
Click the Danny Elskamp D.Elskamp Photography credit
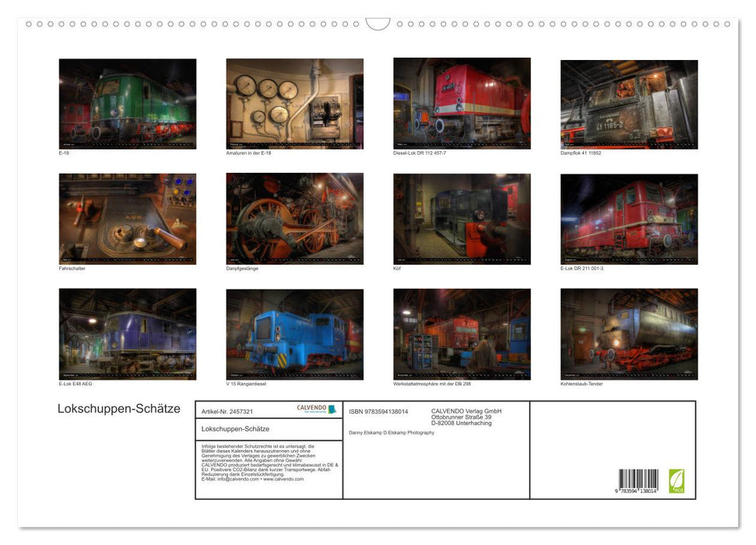tap(392, 433)
